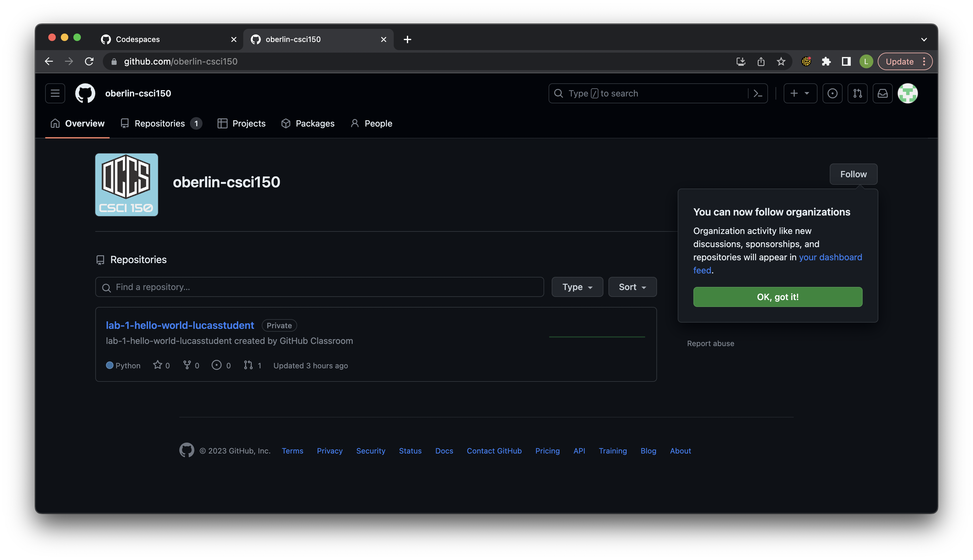Image resolution: width=973 pixels, height=560 pixels.
Task: Open the Sort dropdown
Action: pyautogui.click(x=632, y=287)
